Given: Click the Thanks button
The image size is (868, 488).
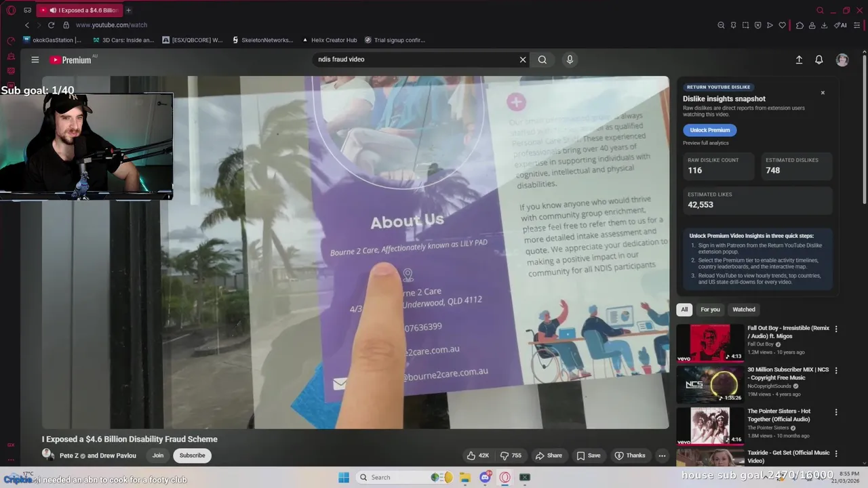Looking at the screenshot, I should click(630, 455).
